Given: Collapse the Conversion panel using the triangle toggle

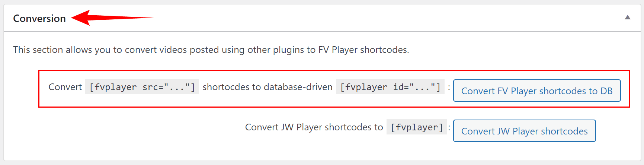Looking at the screenshot, I should (627, 18).
